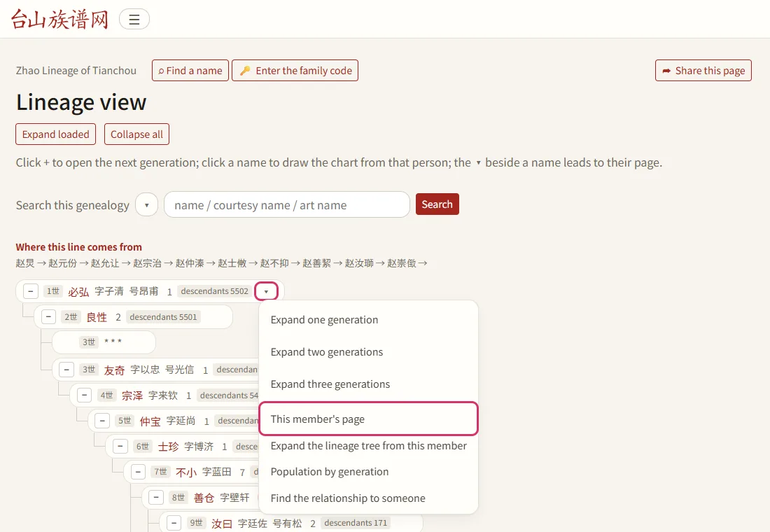
Task: Click the ▾ options arrow beside 必弘
Action: pos(266,291)
